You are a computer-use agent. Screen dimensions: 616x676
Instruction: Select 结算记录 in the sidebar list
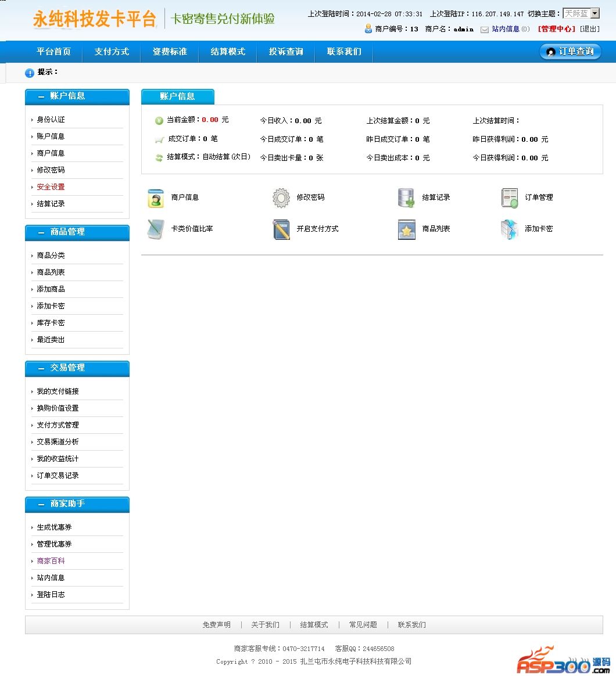[x=51, y=203]
